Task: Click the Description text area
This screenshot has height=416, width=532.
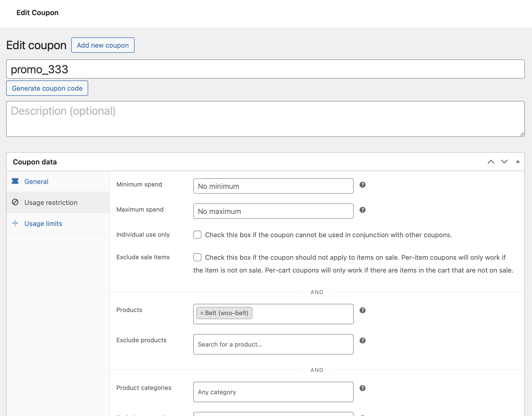Action: tap(265, 118)
